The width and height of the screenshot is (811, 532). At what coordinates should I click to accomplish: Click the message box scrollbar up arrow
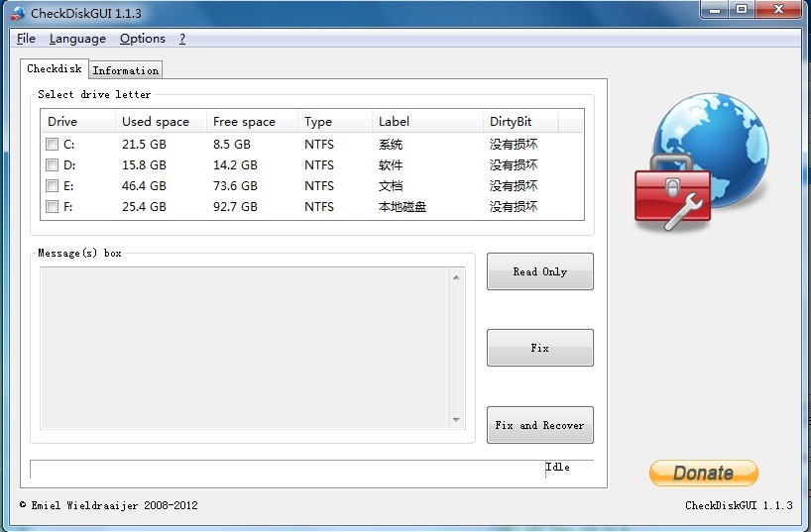(x=456, y=277)
